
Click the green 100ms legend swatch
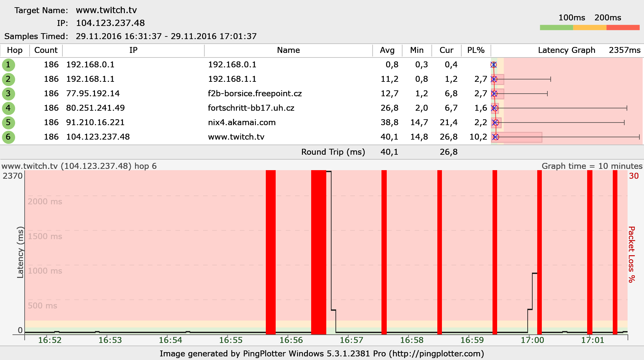[556, 28]
